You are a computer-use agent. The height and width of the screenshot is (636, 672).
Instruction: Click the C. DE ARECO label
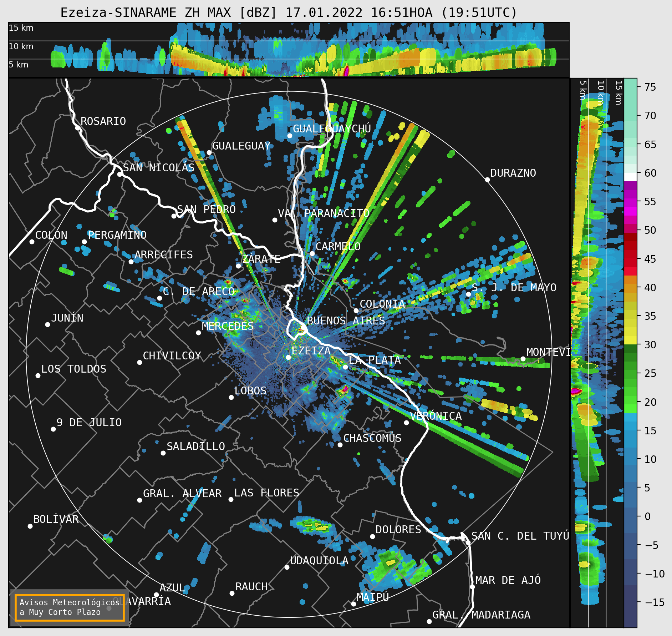tap(199, 292)
